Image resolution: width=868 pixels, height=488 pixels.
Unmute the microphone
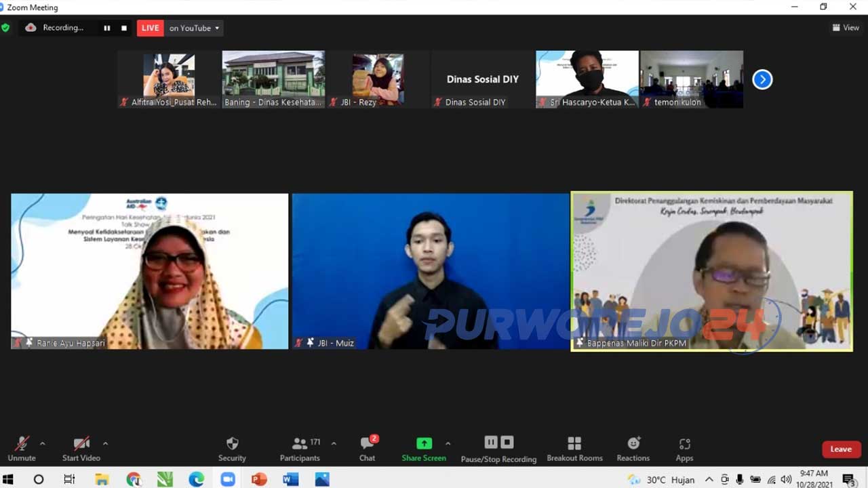tap(22, 449)
